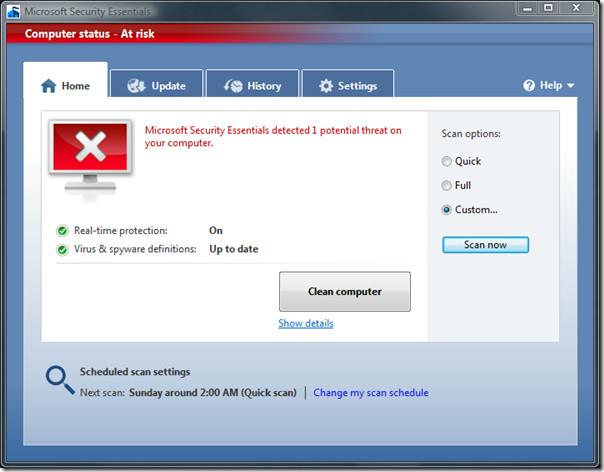Click the globe icon on Update tab

137,86
